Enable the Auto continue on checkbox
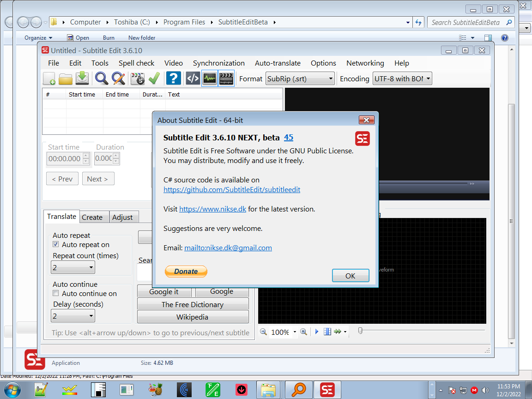This screenshot has height=399, width=532. pyautogui.click(x=55, y=293)
